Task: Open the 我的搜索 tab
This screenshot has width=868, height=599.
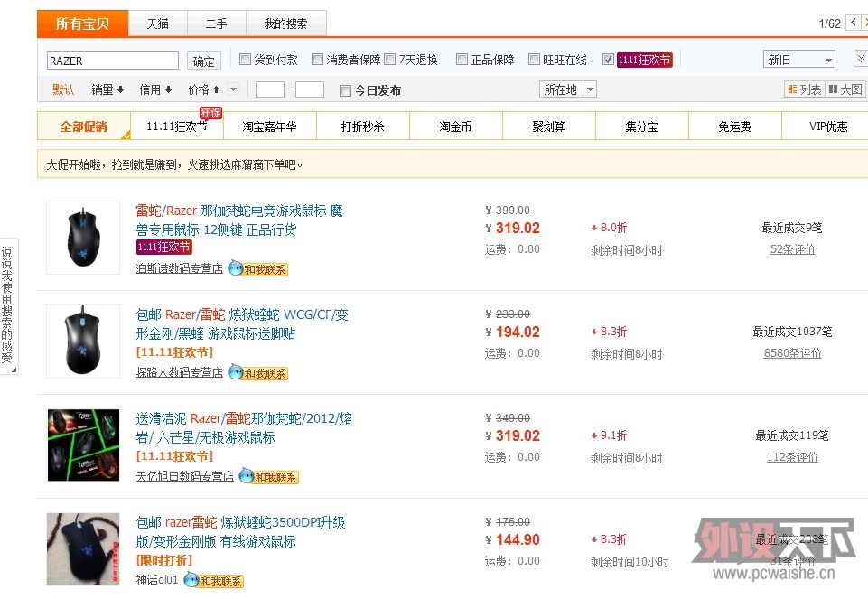Action: (x=285, y=23)
